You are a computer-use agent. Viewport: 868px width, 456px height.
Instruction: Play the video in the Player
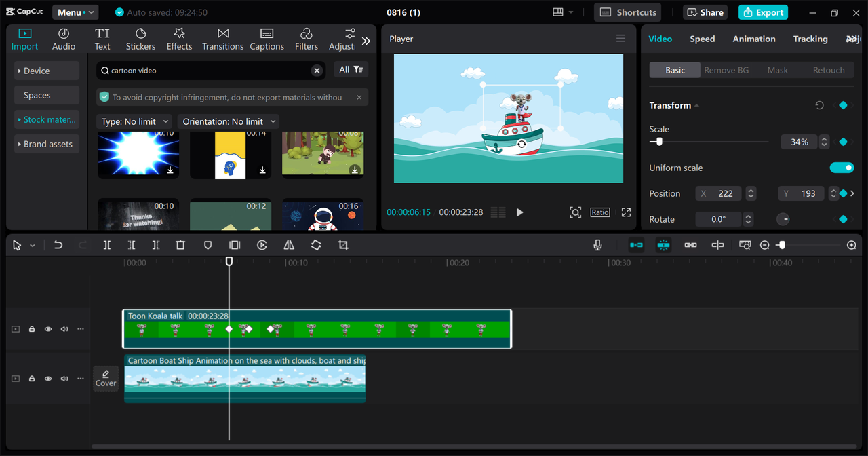point(520,212)
